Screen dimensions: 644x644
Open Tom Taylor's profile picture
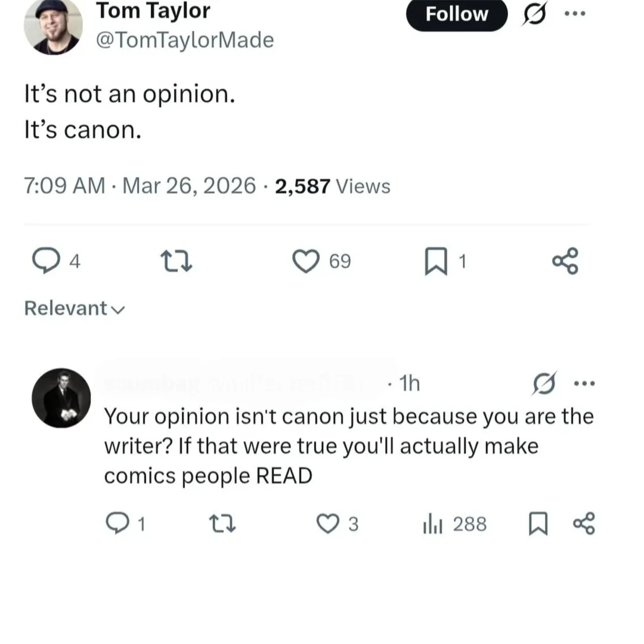click(52, 26)
